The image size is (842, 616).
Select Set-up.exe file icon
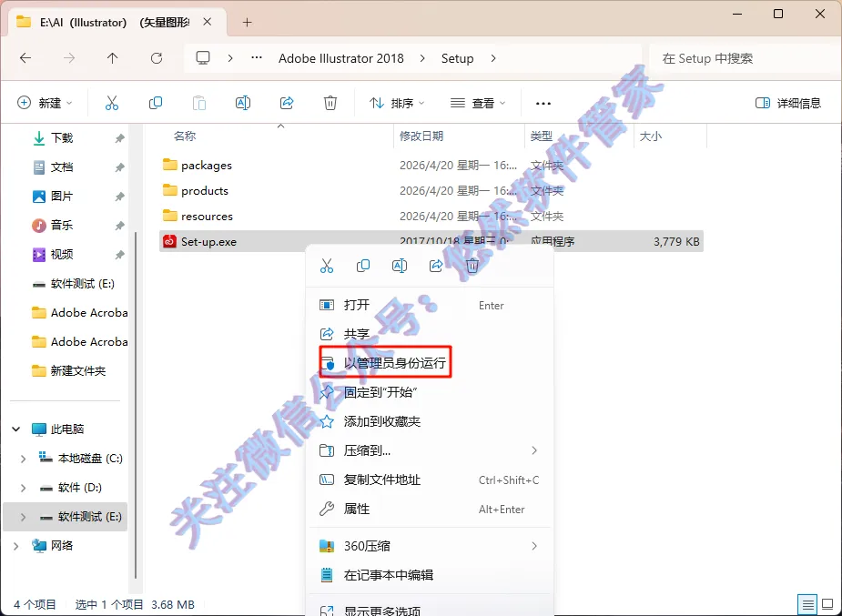click(x=169, y=241)
